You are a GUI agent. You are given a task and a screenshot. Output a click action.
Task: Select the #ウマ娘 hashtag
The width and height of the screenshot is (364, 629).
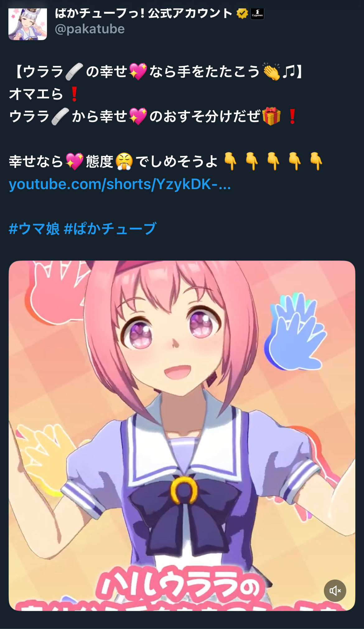click(34, 229)
